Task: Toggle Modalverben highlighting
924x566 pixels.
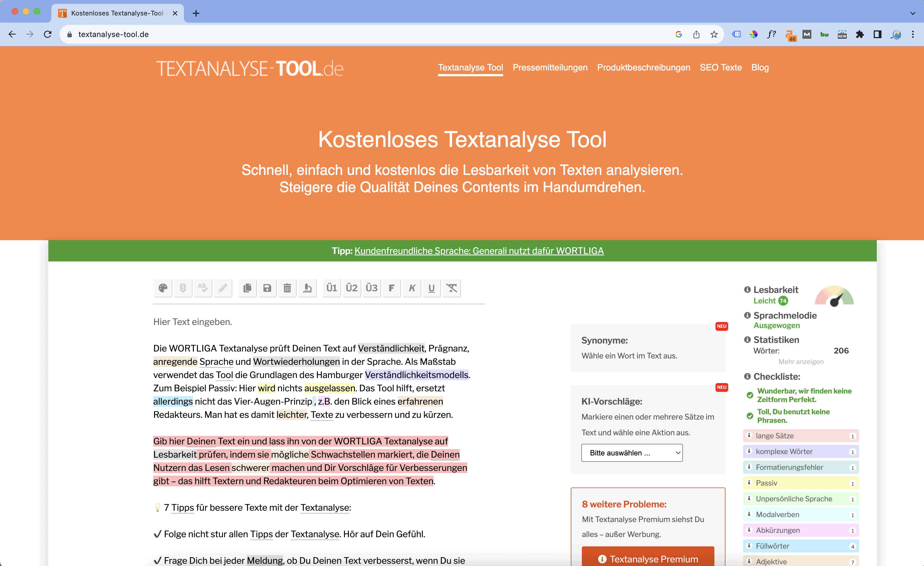Action: click(801, 515)
